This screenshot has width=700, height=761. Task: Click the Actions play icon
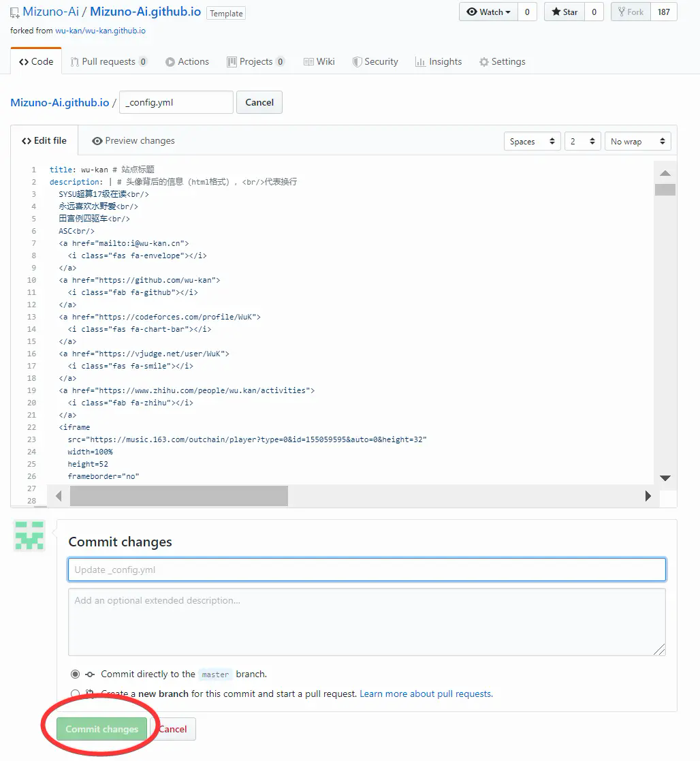170,62
